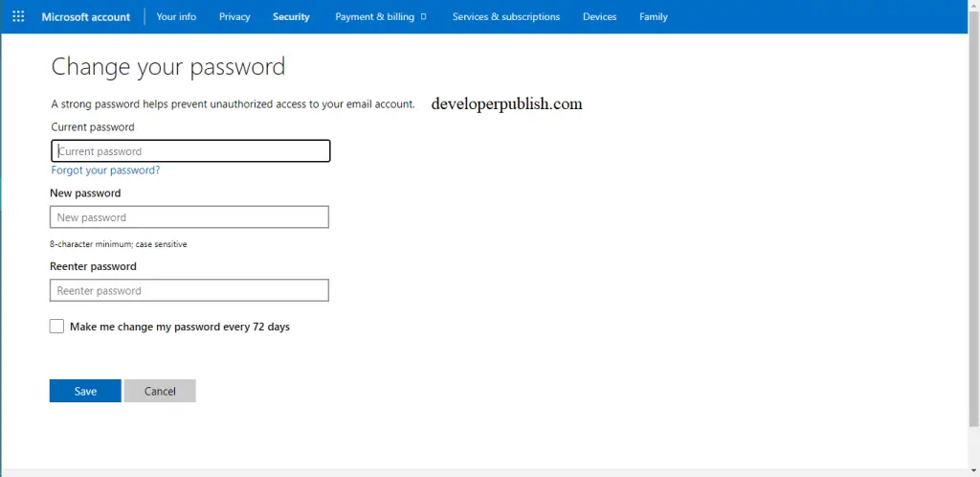Screen dimensions: 980x477
Task: Save the new password
Action: click(85, 391)
